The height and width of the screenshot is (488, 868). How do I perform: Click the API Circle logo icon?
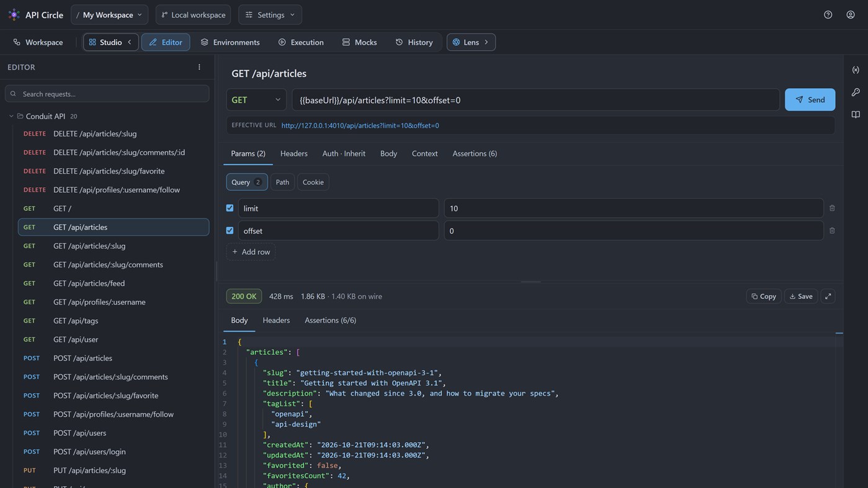click(14, 14)
